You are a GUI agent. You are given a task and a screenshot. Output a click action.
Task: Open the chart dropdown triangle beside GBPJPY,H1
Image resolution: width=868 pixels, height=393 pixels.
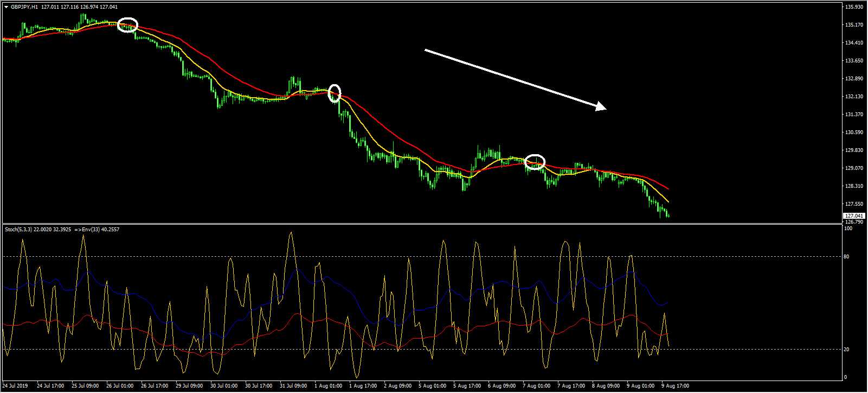pyautogui.click(x=6, y=7)
